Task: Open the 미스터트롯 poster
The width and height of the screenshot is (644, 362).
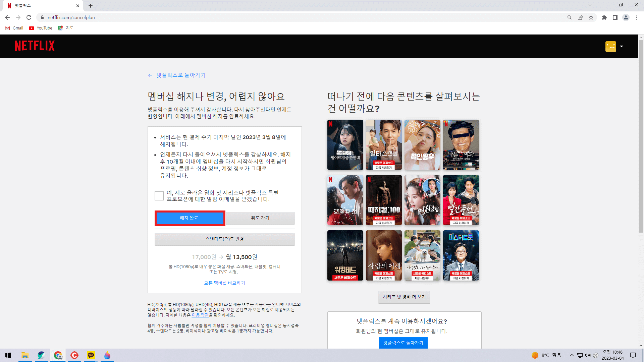Action: pos(461,255)
